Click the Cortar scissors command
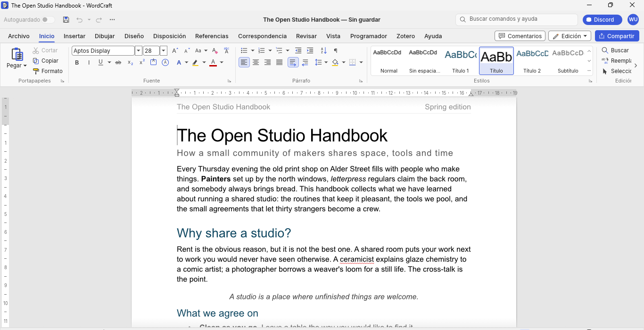This screenshot has height=330, width=644. coord(45,50)
